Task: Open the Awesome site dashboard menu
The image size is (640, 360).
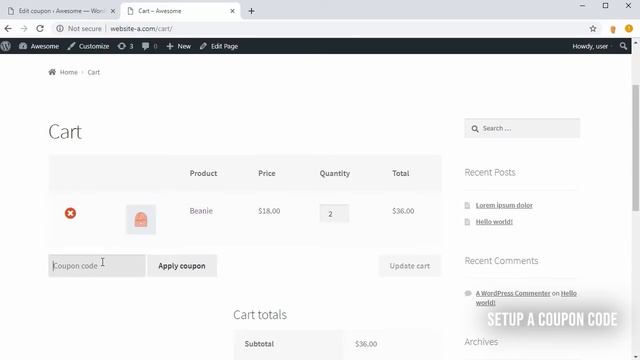Action: point(39,46)
